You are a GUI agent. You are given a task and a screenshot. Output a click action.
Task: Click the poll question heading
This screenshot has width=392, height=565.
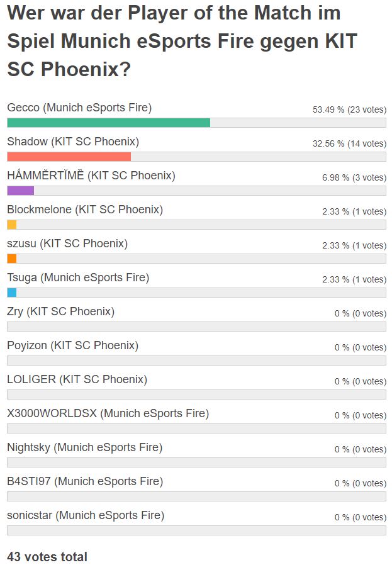pos(182,41)
